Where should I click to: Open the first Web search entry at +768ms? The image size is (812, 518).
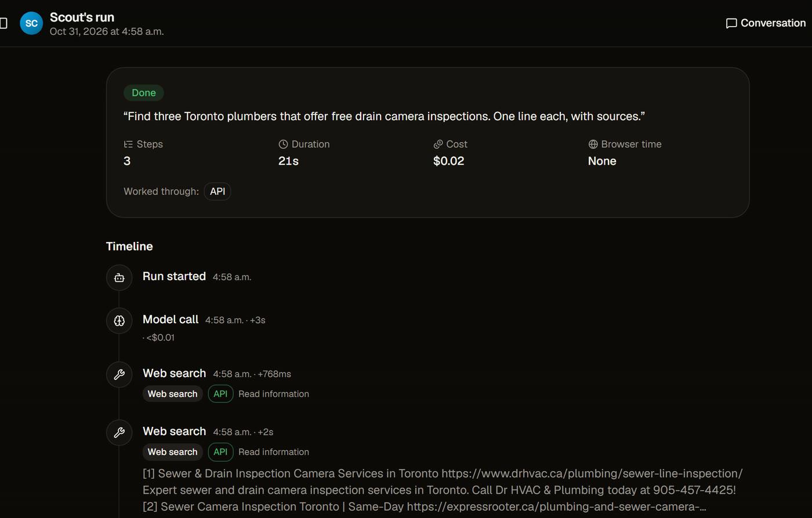tap(174, 374)
